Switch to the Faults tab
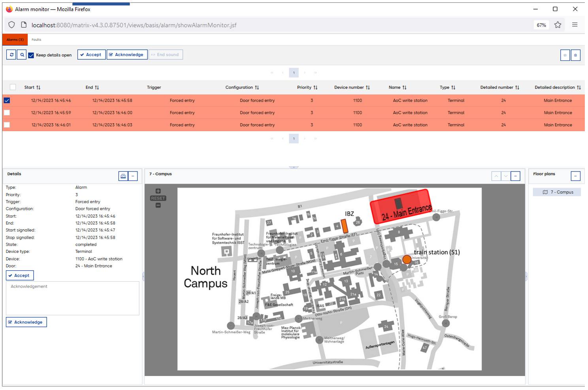 pyautogui.click(x=36, y=40)
